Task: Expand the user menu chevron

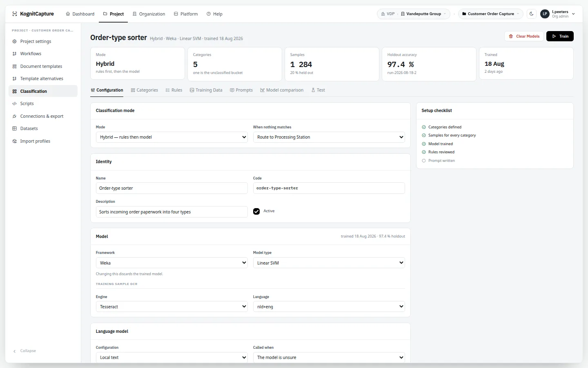Action: [573, 14]
